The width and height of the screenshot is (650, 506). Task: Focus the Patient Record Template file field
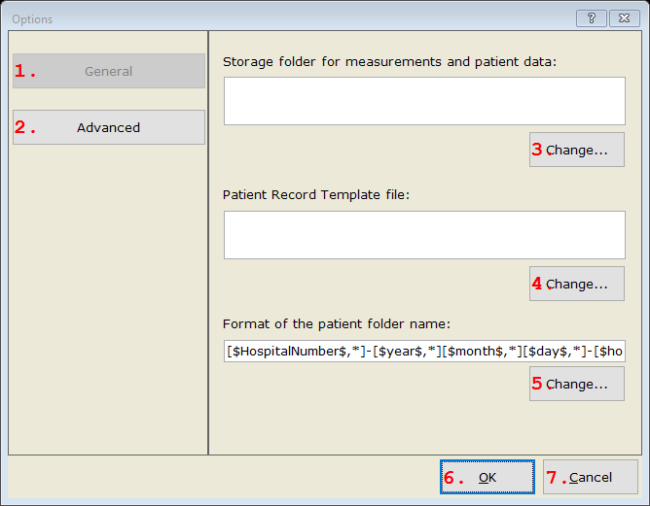tap(424, 235)
